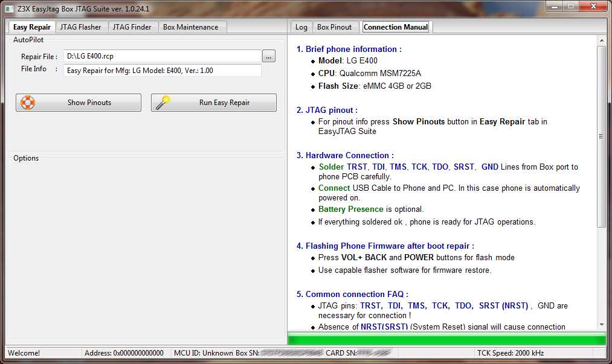
Task: Open the Easy Repair tab
Action: coord(31,27)
